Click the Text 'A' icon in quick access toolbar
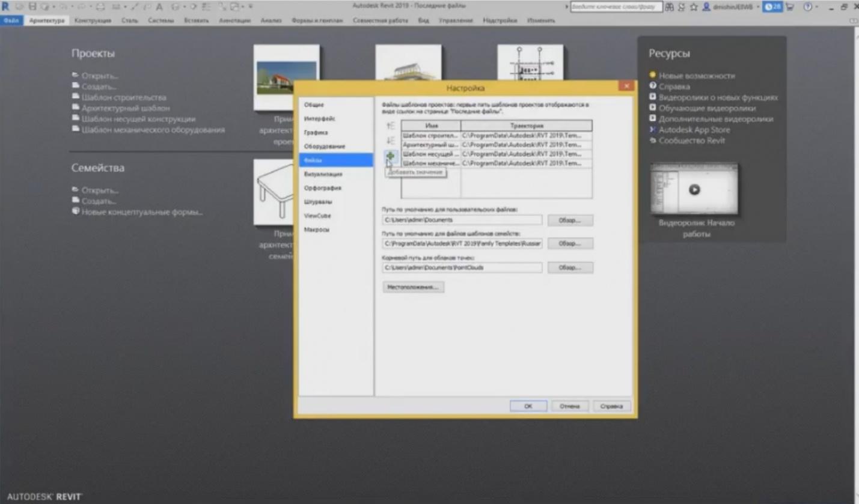Image resolution: width=859 pixels, height=504 pixels. click(159, 7)
